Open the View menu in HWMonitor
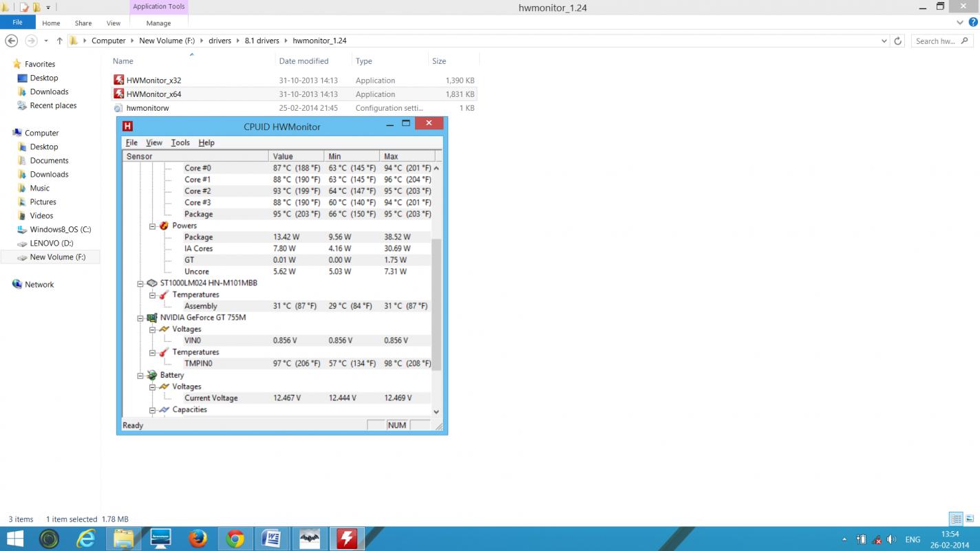The image size is (980, 551). click(154, 142)
